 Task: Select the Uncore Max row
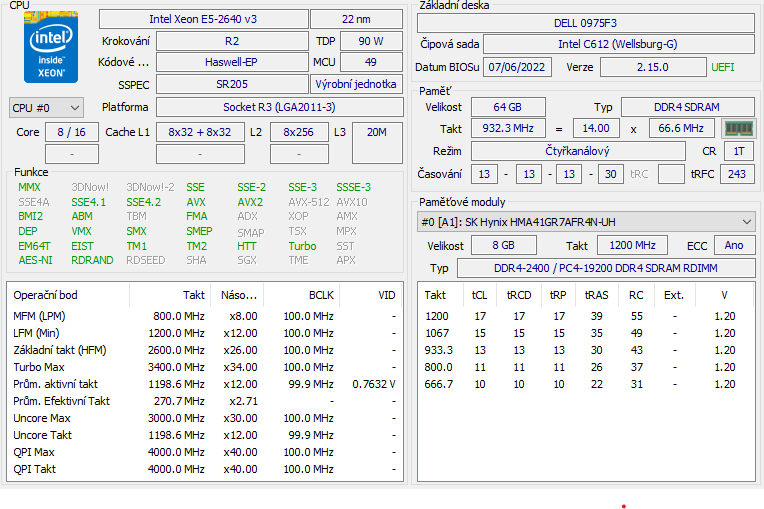coord(205,418)
